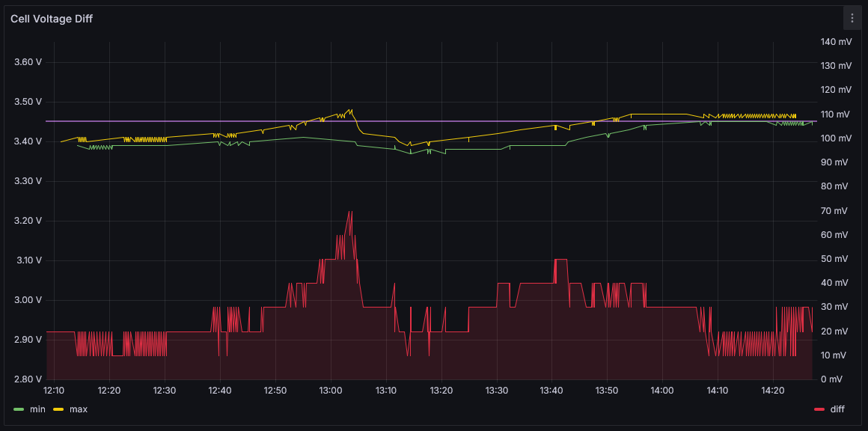Viewport: 868px width, 431px height.
Task: Click the 3.50 V left axis label
Action: (28, 102)
